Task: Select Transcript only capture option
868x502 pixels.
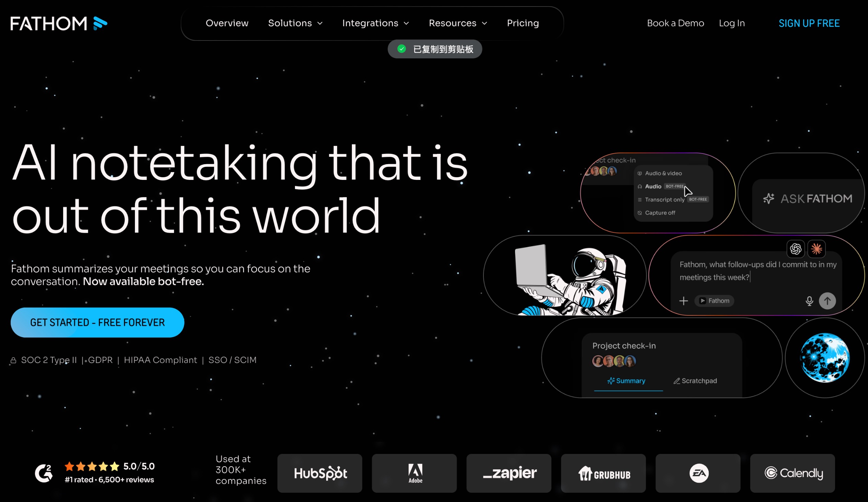Action: 673,199
